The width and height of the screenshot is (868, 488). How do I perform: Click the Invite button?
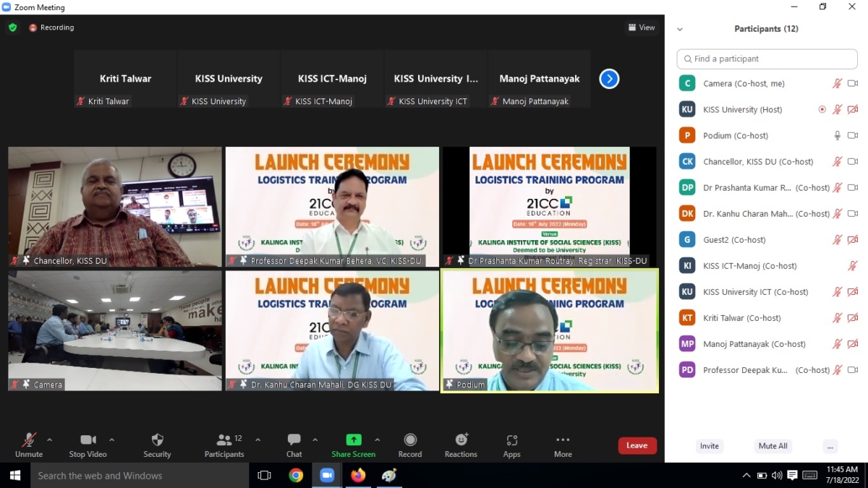pyautogui.click(x=709, y=446)
